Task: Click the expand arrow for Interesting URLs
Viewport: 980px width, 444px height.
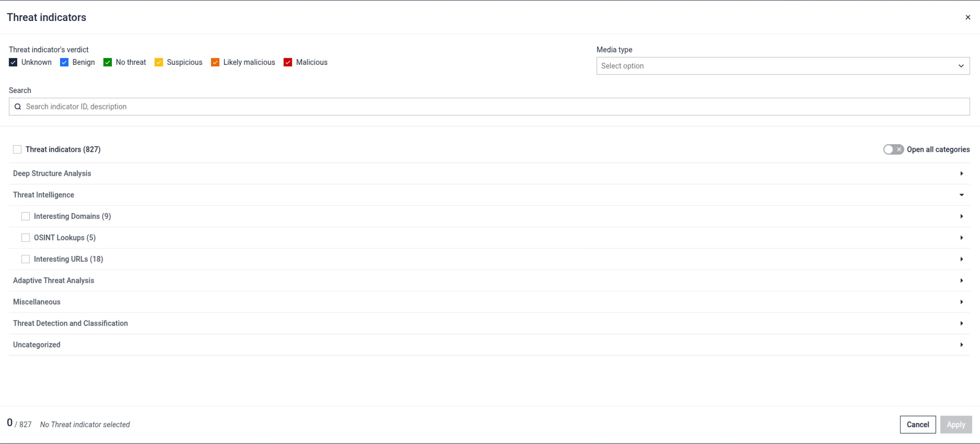Action: pyautogui.click(x=961, y=259)
